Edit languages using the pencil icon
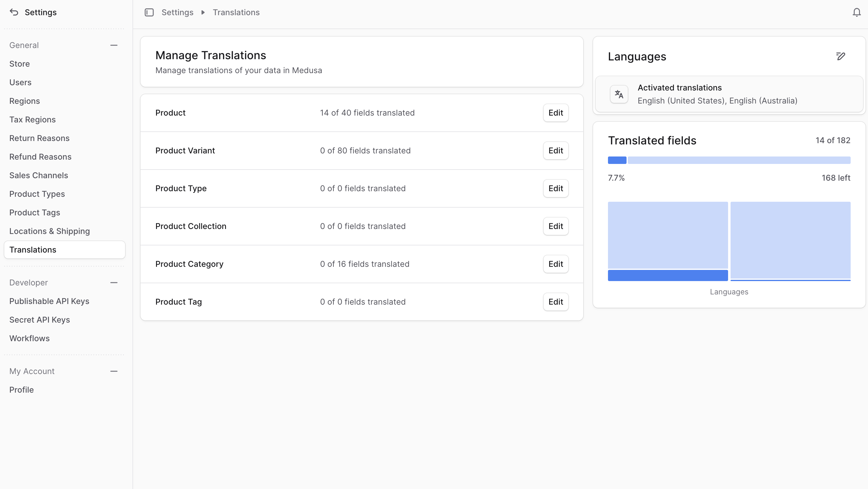868x489 pixels. click(x=841, y=56)
